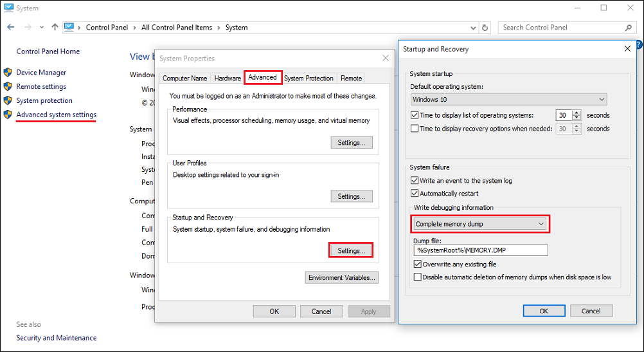
Task: Click the up-one-level arrow icon
Action: pyautogui.click(x=55, y=27)
